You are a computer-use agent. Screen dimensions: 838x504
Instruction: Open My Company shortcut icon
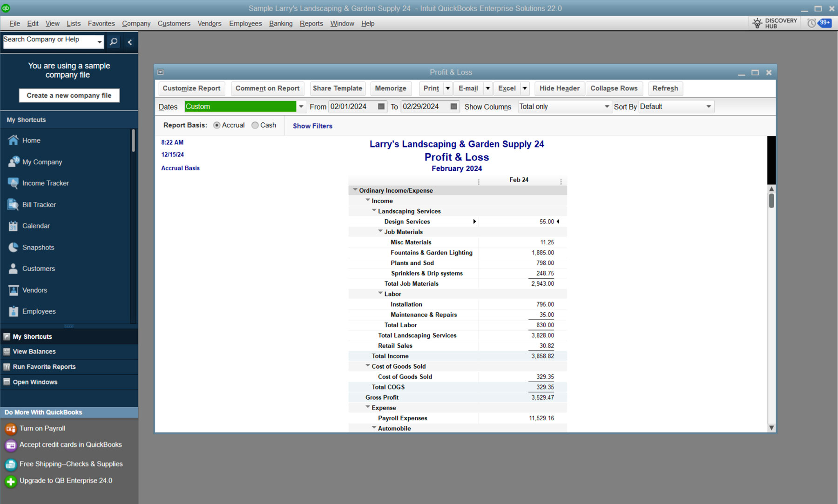point(14,161)
